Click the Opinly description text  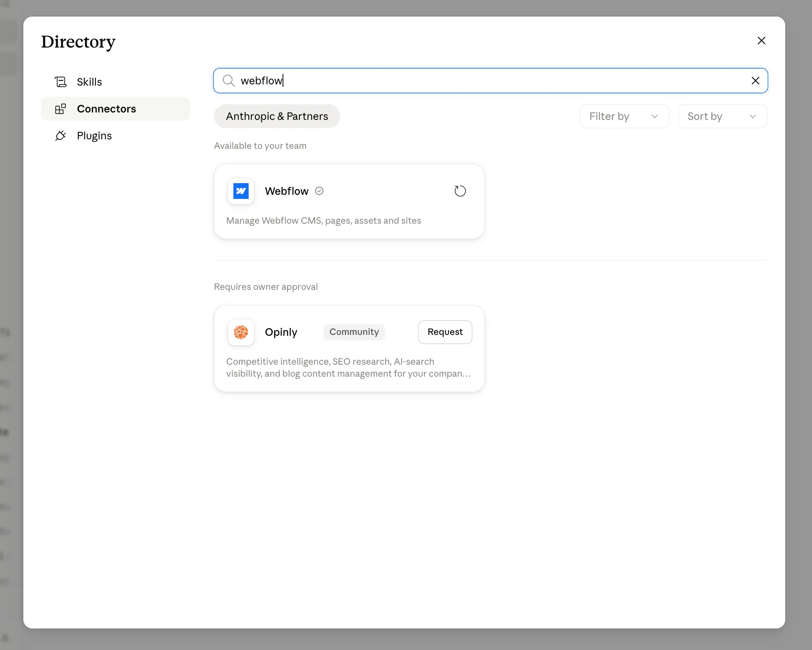[348, 368]
